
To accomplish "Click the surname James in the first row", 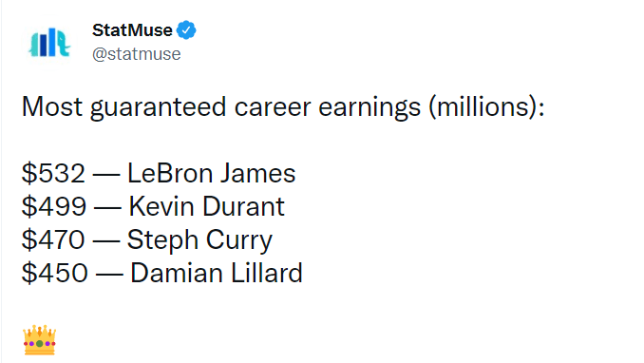I will pyautogui.click(x=257, y=173).
